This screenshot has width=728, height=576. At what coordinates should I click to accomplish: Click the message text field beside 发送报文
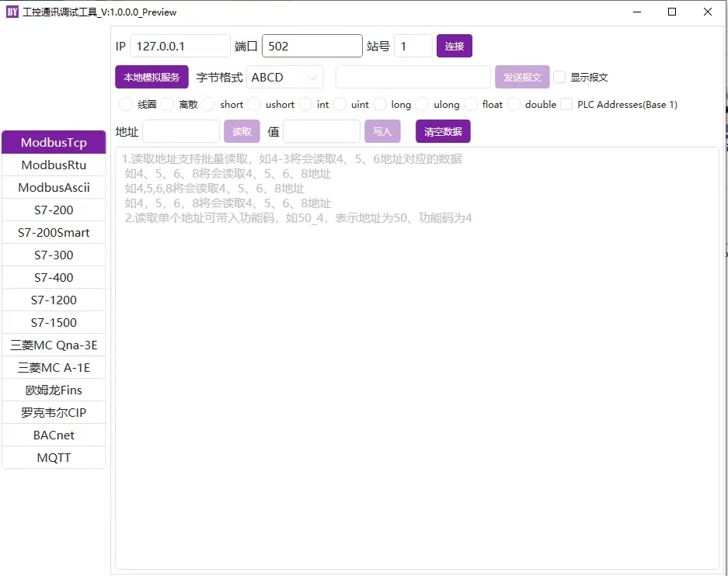[413, 77]
